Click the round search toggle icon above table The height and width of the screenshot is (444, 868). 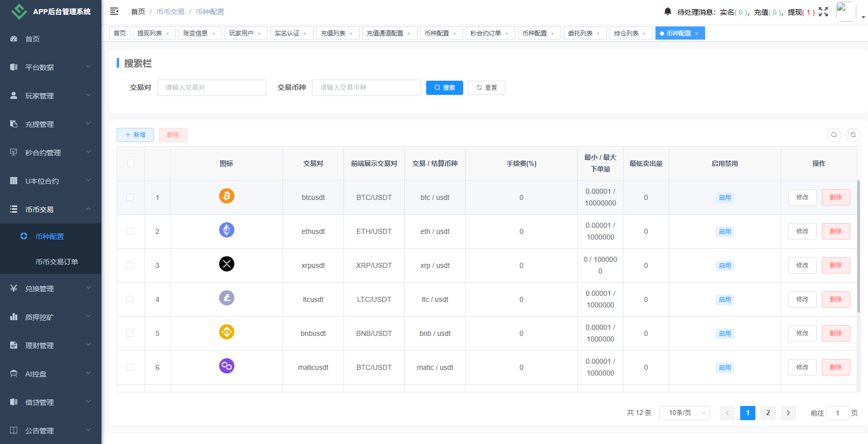click(834, 135)
